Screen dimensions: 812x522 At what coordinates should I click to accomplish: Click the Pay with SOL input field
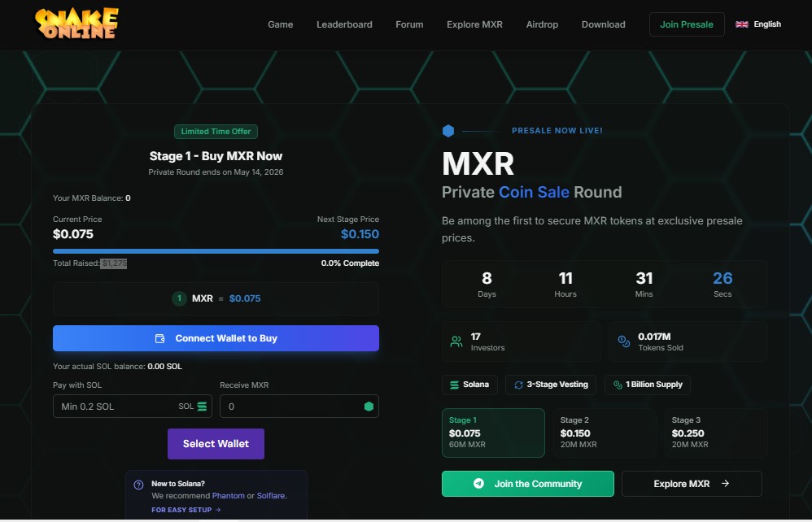133,406
